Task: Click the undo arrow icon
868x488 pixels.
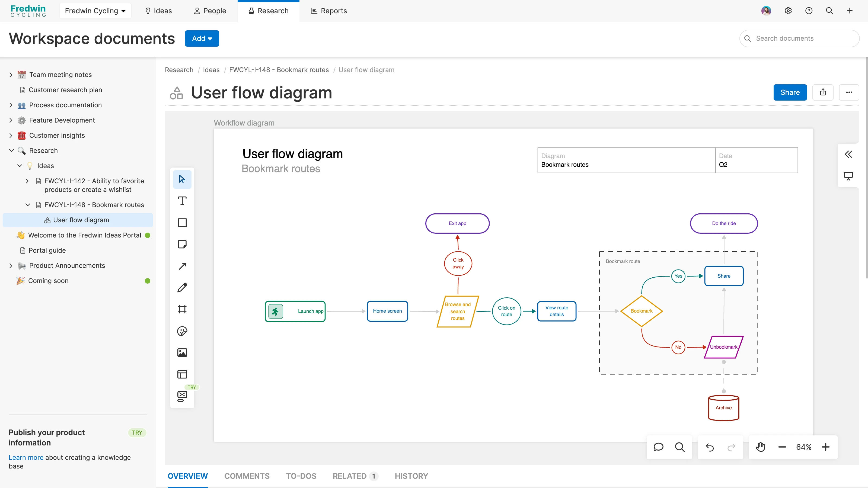Action: [710, 447]
